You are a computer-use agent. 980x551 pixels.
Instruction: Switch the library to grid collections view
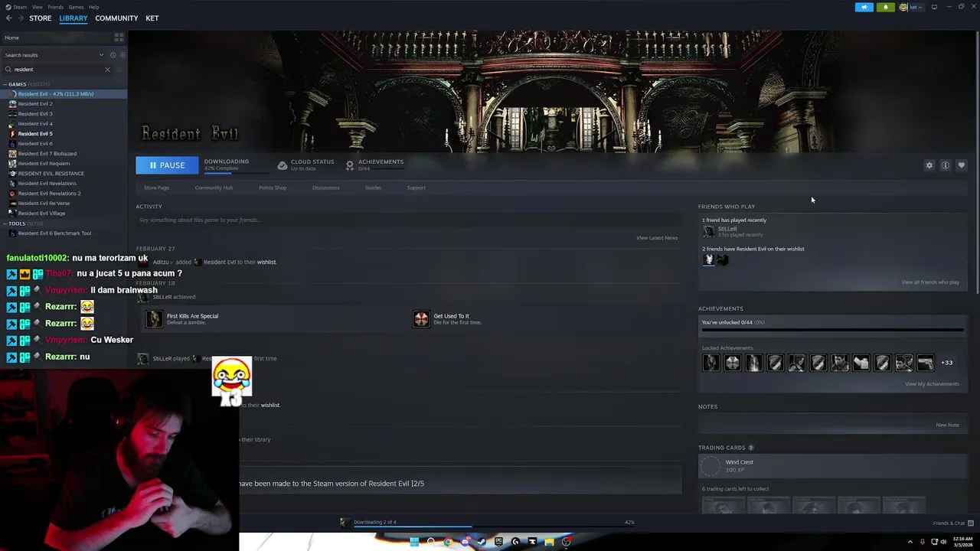click(119, 37)
